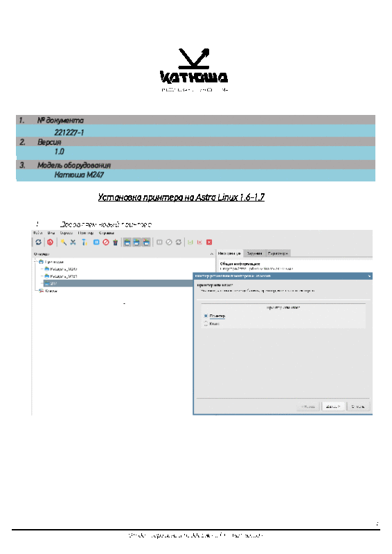Select the Принтер radio button

(206, 316)
